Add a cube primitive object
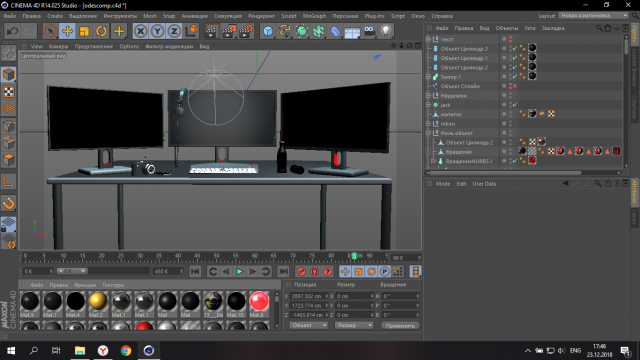The image size is (640, 360). click(268, 31)
